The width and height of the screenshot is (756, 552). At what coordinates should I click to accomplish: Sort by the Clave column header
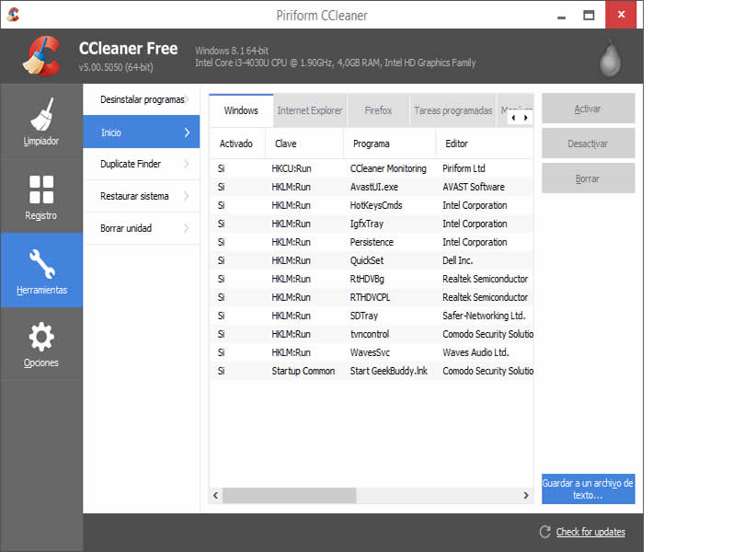pos(304,144)
